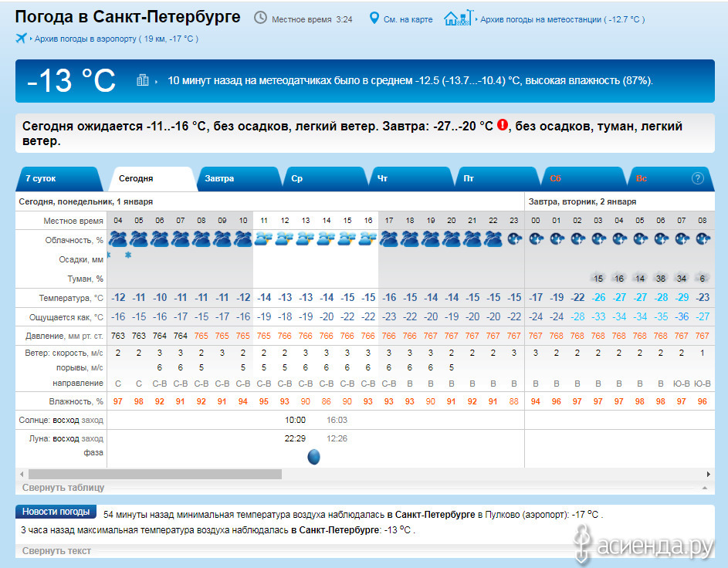
Task: Click the Завтра, вторник, 2 января header
Action: click(582, 202)
